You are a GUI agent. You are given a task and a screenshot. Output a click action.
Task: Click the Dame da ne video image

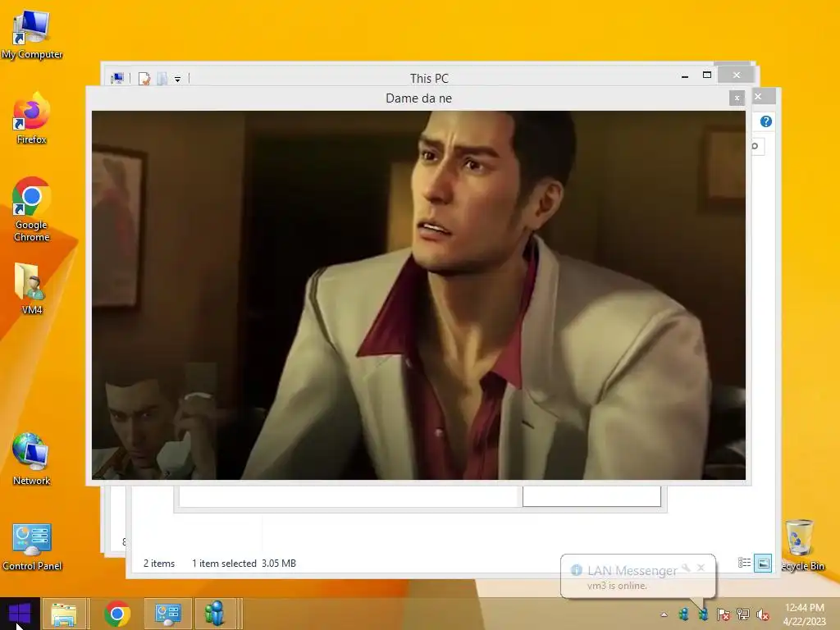[x=418, y=294]
